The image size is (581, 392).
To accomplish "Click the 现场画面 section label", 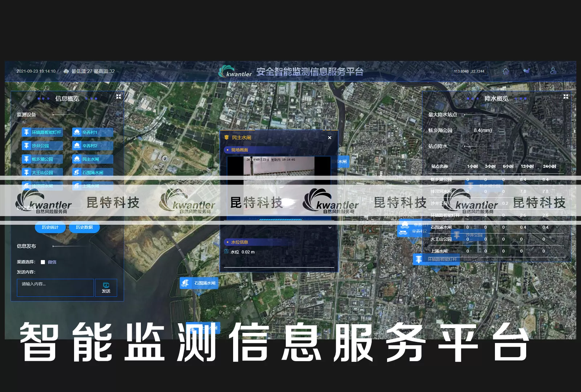I will pos(240,150).
